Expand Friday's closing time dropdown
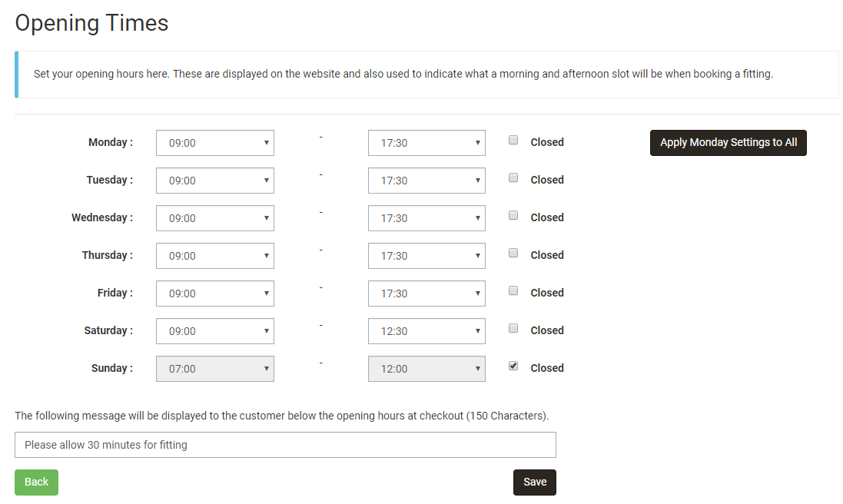Image resolution: width=843 pixels, height=504 pixels. coord(426,293)
